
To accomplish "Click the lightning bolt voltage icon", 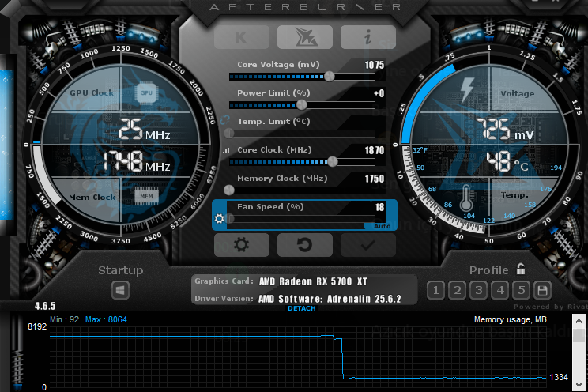I will 467,89.
